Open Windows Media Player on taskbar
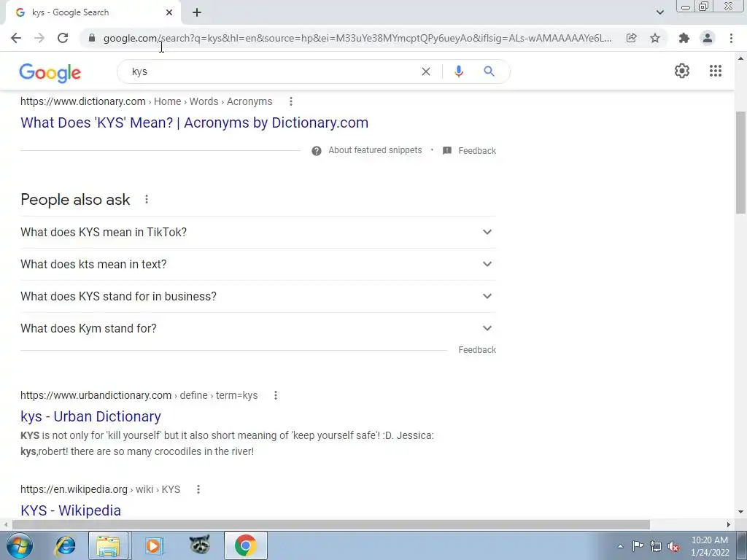Image resolution: width=747 pixels, height=560 pixels. click(x=153, y=545)
